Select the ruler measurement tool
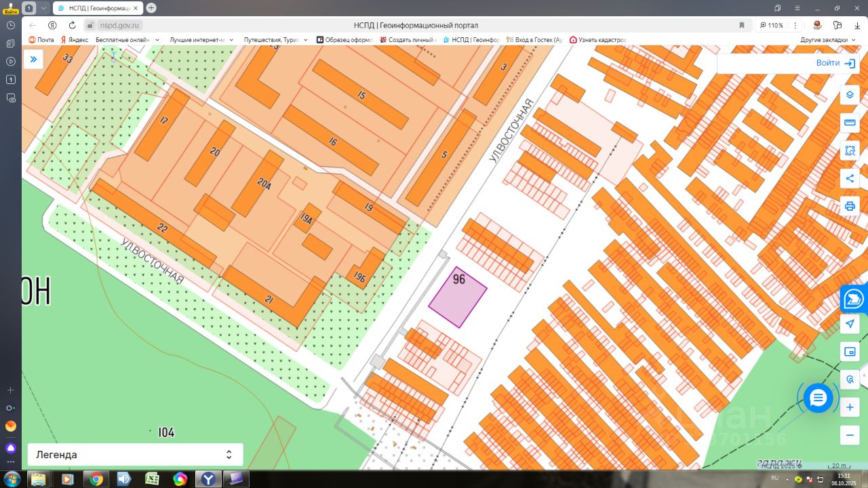 850,123
